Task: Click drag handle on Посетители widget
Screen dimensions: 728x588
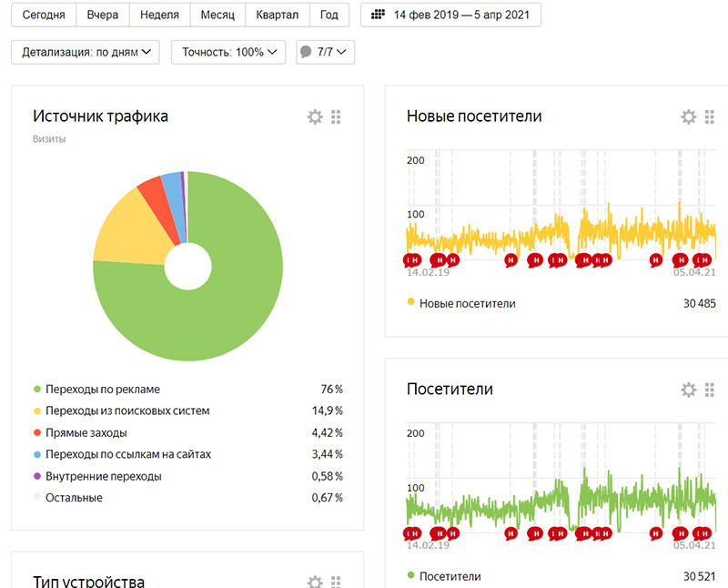Action: point(710,390)
